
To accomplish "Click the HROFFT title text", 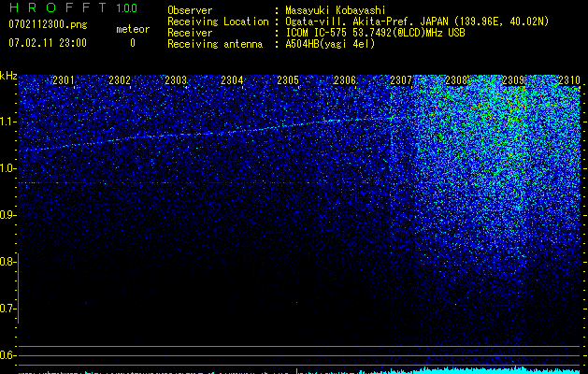I will (x=59, y=7).
